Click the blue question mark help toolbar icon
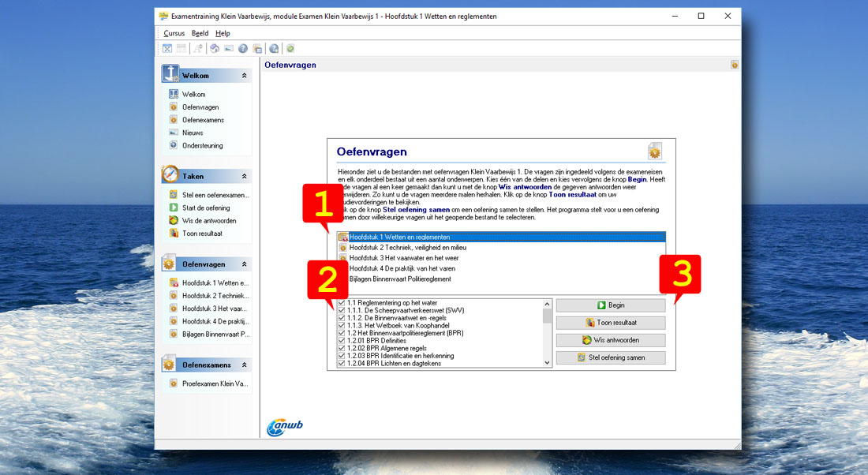Image resolution: width=868 pixels, height=475 pixels. [x=243, y=48]
